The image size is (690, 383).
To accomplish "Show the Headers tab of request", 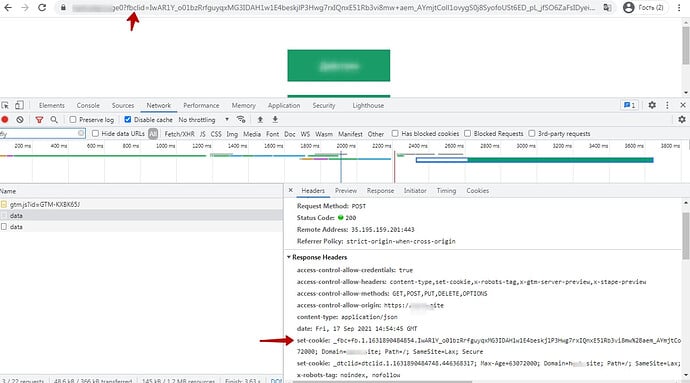I will pos(313,191).
